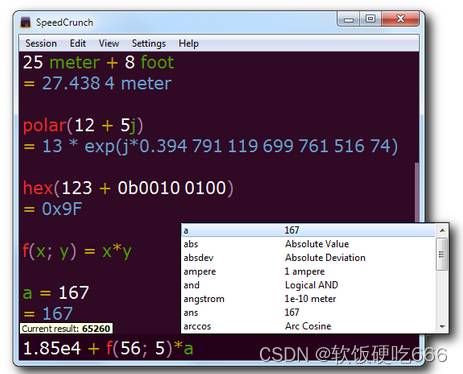Open the Settings menu

point(149,43)
